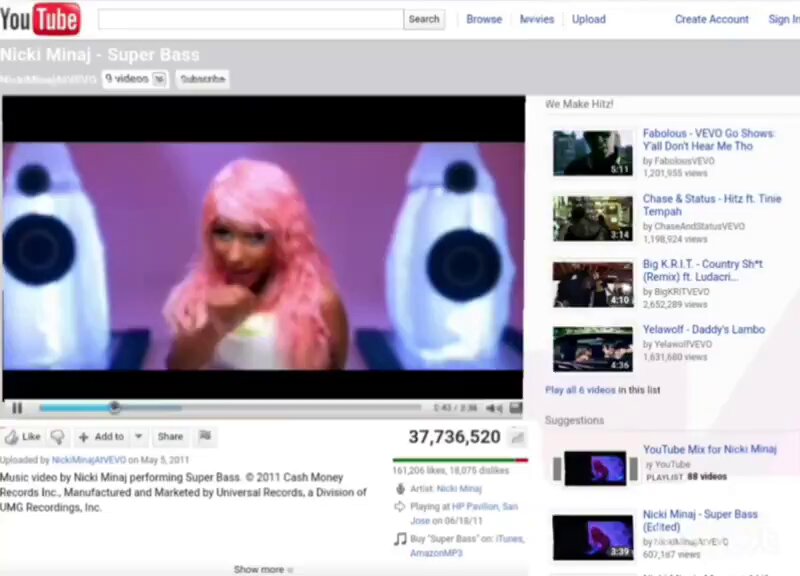800x576 pixels.
Task: Click Create Account link
Action: coord(712,19)
